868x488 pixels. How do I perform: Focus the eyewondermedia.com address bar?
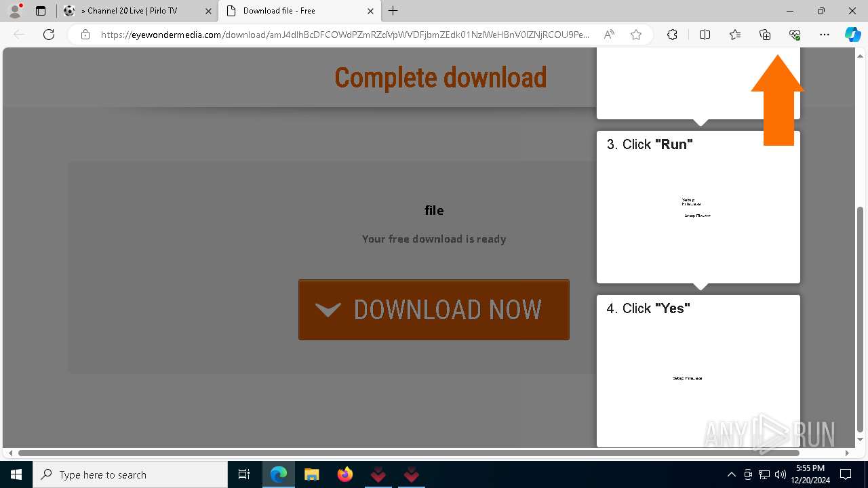344,35
